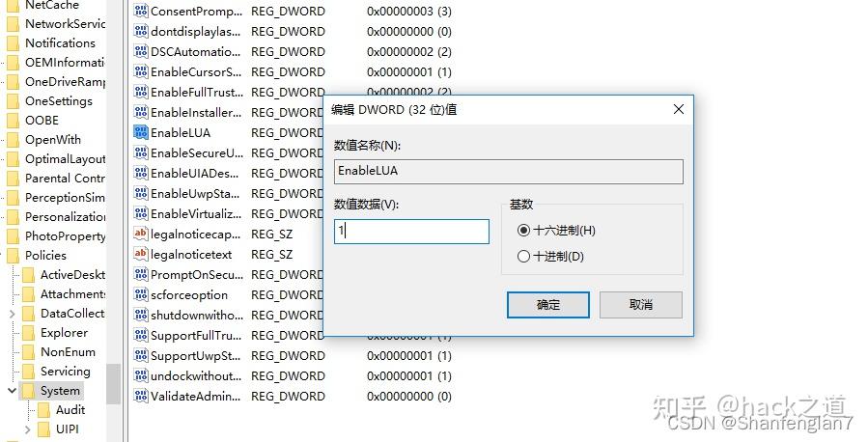Click the legalnoticetext string value icon
Image resolution: width=868 pixels, height=442 pixels.
coord(141,254)
